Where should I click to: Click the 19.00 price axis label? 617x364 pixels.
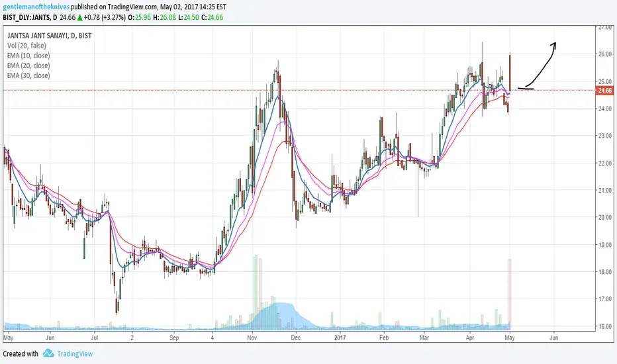point(605,245)
